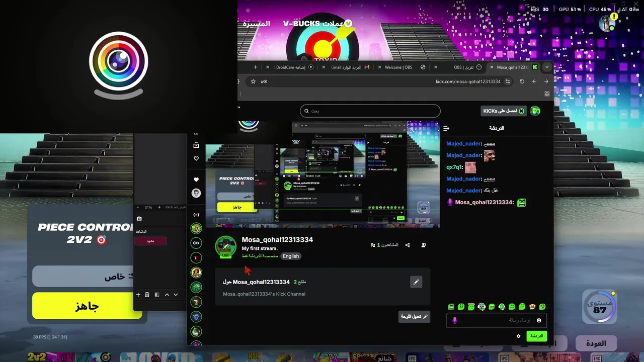Open the site info settings icon
This screenshot has width=644, height=362.
[508, 81]
